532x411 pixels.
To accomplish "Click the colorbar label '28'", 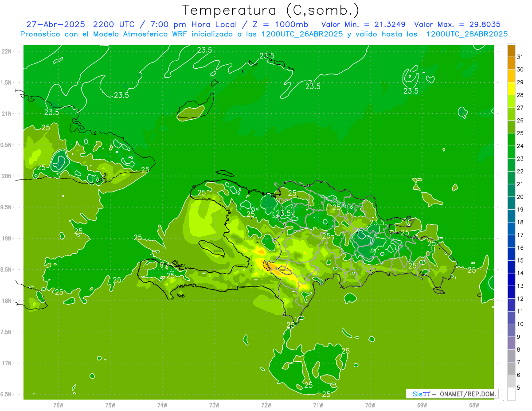I will 520,95.
